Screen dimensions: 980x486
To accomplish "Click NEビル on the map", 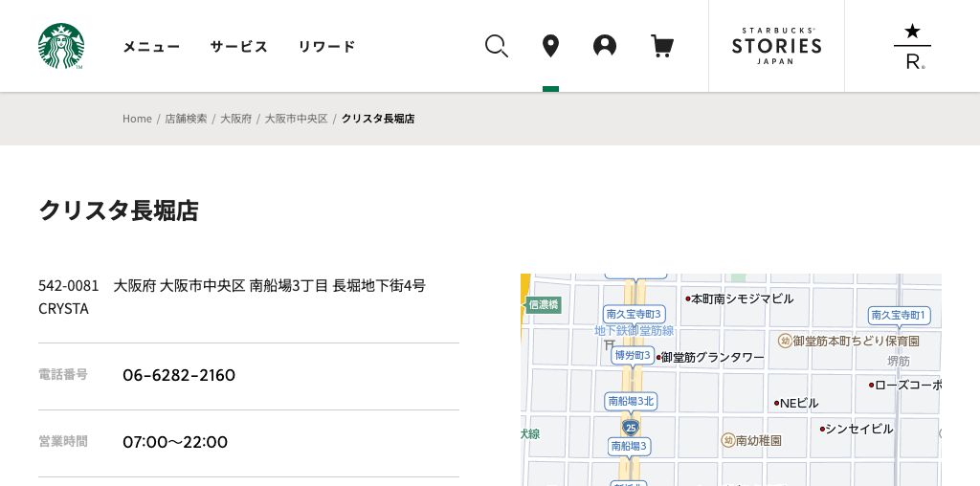I will click(798, 403).
